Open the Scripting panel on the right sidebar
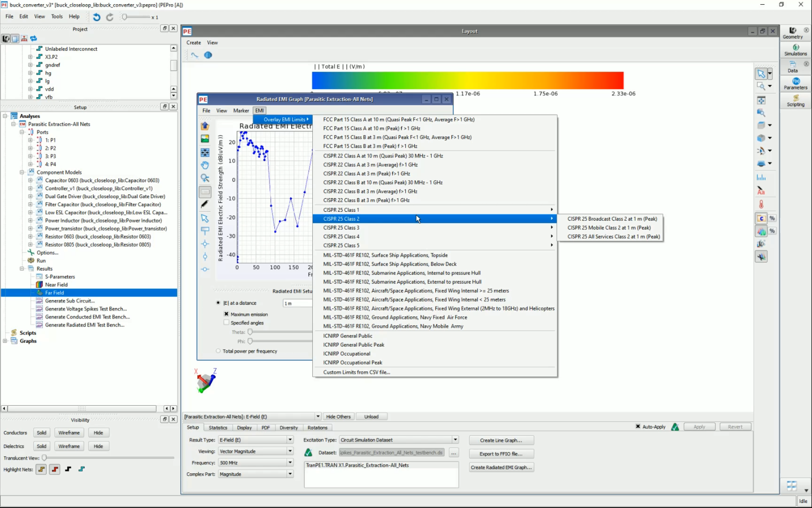The width and height of the screenshot is (812, 508). click(795, 101)
